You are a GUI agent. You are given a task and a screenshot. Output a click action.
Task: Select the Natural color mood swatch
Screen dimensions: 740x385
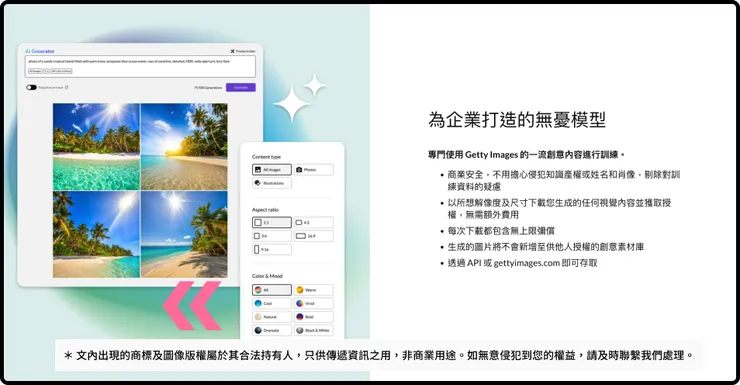272,317
